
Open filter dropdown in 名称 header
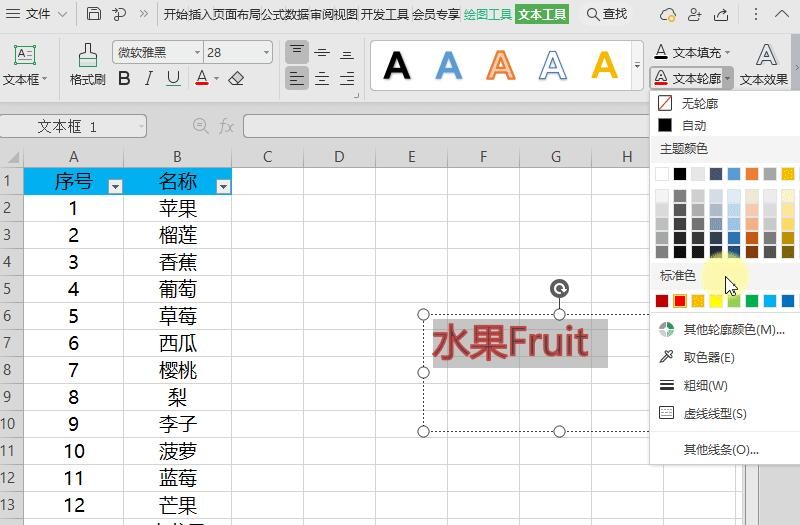pyautogui.click(x=223, y=186)
